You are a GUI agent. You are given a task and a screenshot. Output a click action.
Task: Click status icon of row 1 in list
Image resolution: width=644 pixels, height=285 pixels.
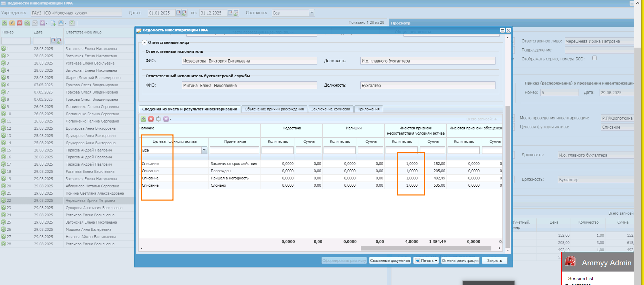(x=3, y=49)
